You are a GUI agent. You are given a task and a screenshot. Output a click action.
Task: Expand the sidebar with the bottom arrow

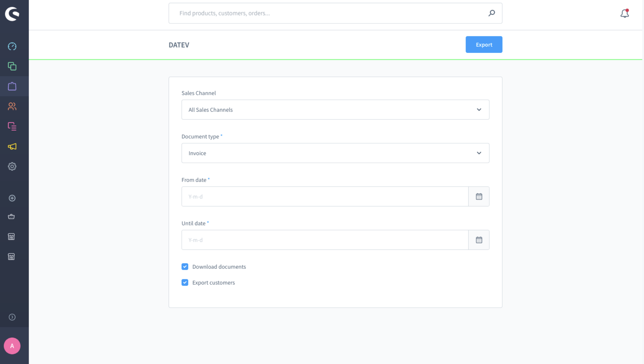click(12, 317)
